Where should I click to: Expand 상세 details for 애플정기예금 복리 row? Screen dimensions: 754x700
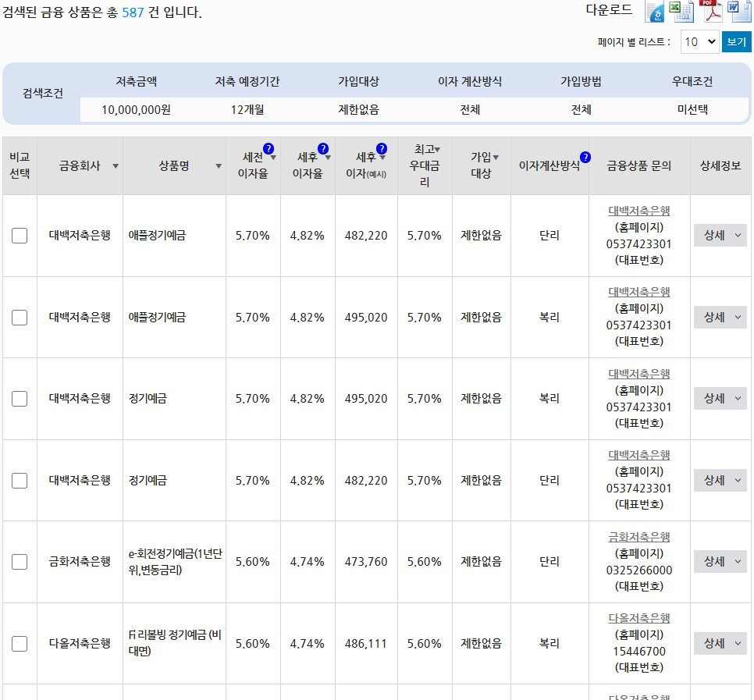[x=720, y=318]
